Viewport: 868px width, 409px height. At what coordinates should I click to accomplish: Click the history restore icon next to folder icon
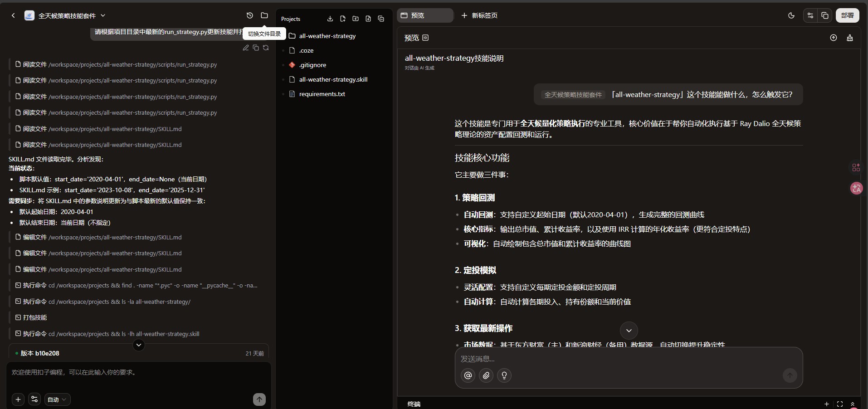pyautogui.click(x=249, y=15)
